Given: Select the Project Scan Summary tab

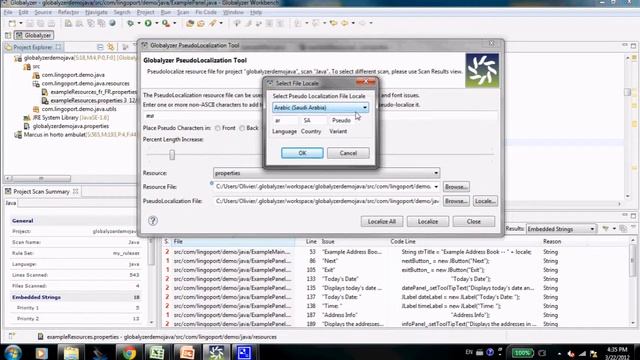Looking at the screenshot, I should [41, 191].
